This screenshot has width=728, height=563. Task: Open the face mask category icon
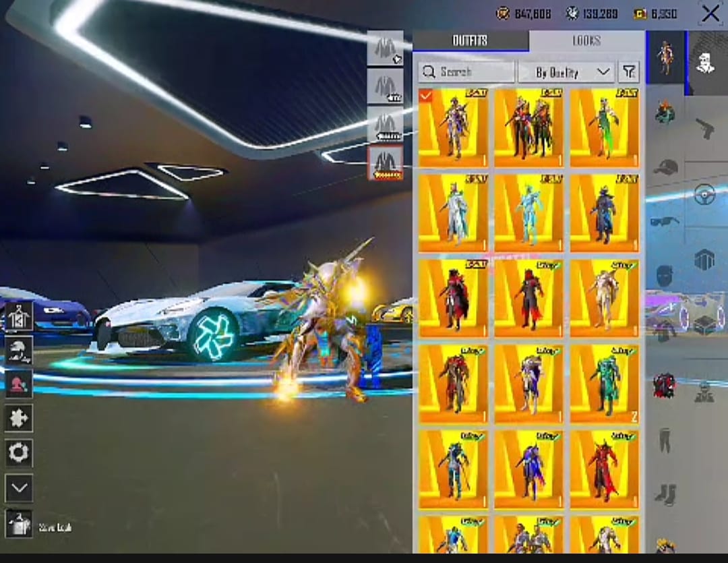pyautogui.click(x=665, y=276)
